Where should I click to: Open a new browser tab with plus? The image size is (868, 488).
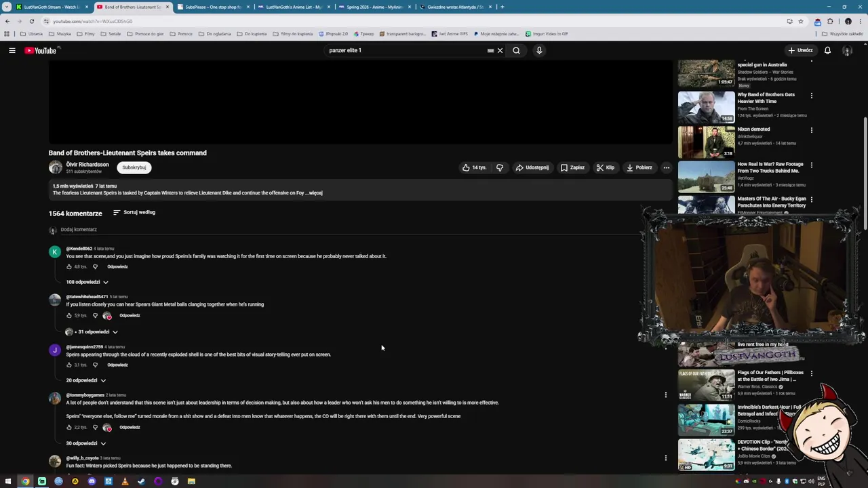point(502,7)
